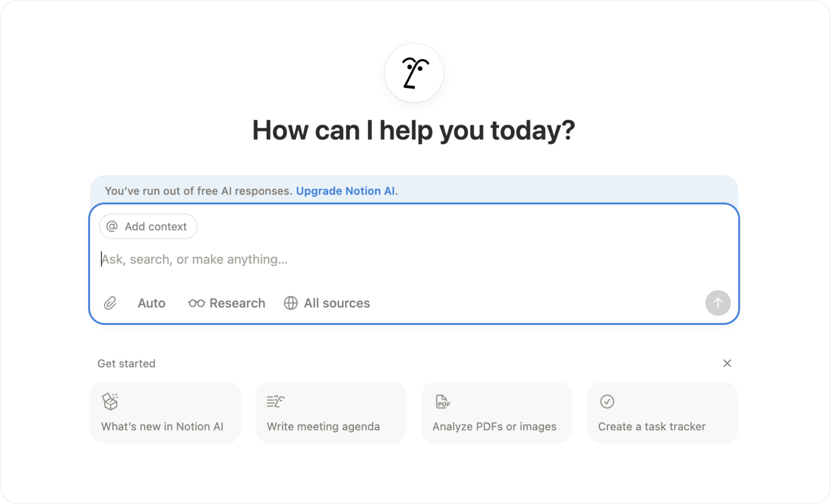Click the paperclip attach file icon

coord(110,303)
